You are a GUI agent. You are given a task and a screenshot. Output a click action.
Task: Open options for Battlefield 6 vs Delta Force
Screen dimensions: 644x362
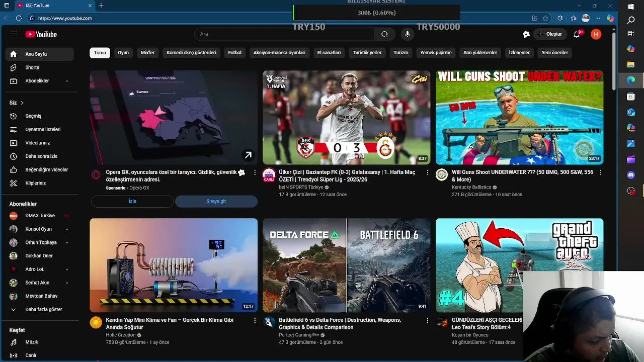coord(428,320)
